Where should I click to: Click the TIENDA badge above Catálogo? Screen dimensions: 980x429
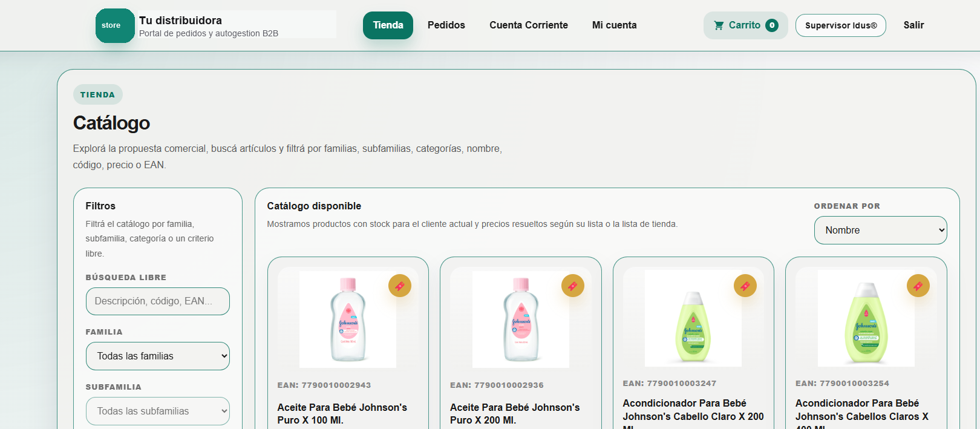pos(97,95)
